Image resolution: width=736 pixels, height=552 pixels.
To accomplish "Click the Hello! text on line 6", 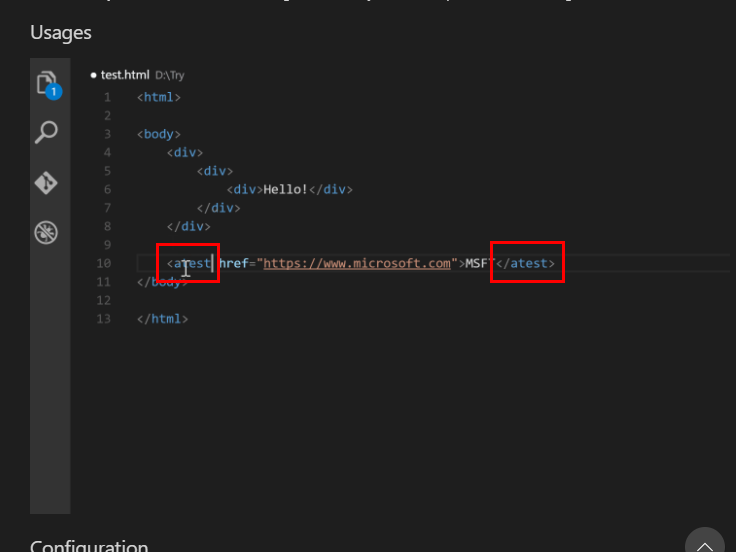I will tap(285, 190).
